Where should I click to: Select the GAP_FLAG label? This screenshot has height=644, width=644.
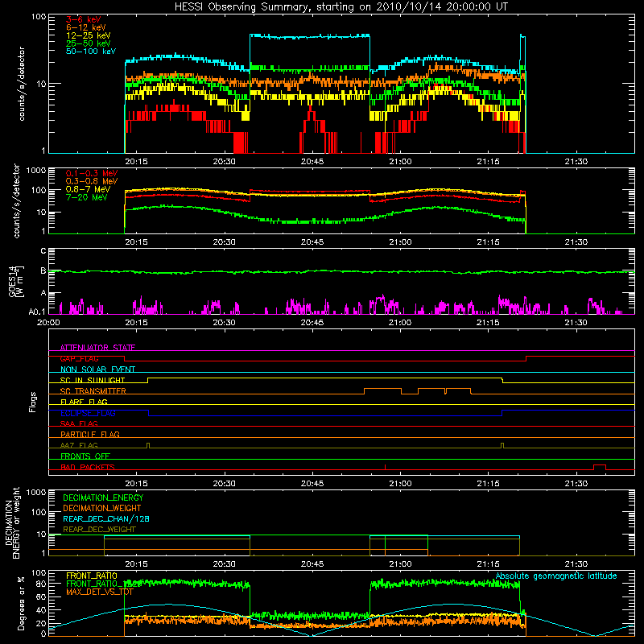click(80, 358)
